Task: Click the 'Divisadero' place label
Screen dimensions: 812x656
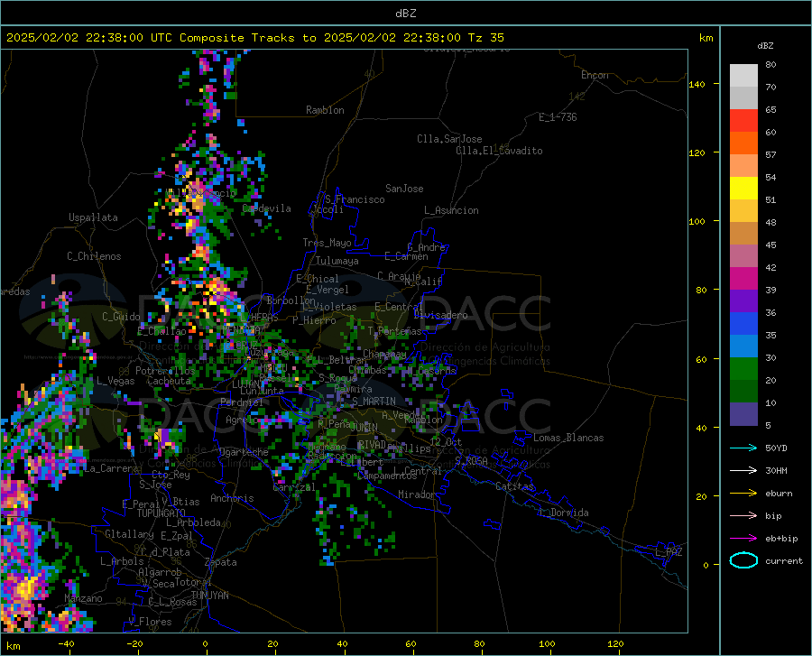Action: [440, 315]
